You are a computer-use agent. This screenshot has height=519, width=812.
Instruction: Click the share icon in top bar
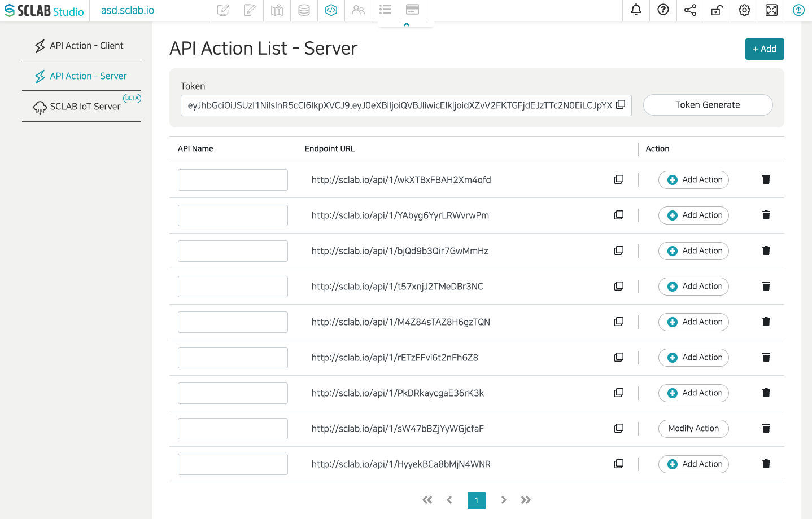(x=690, y=10)
